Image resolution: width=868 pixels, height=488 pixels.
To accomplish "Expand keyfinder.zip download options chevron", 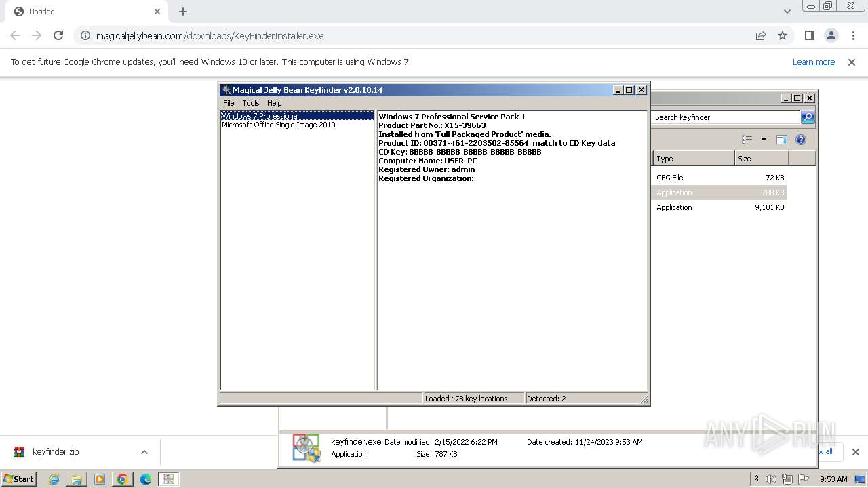I will tap(144, 452).
